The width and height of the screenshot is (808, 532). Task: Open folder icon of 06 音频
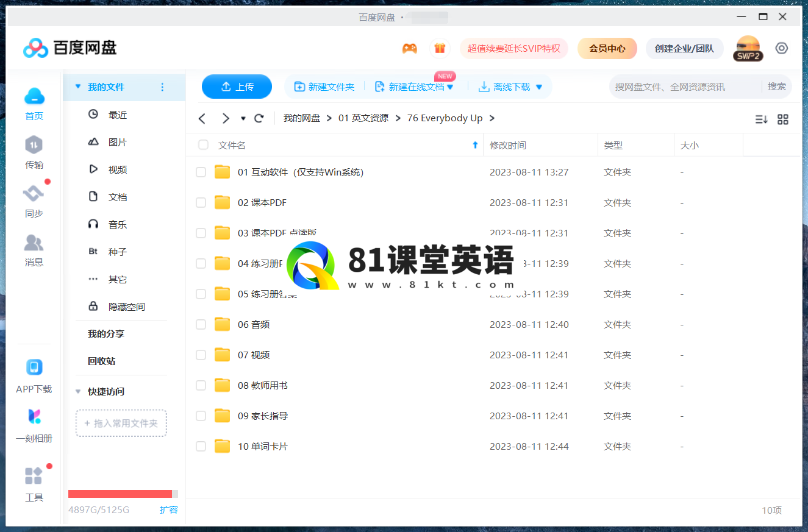tap(222, 324)
